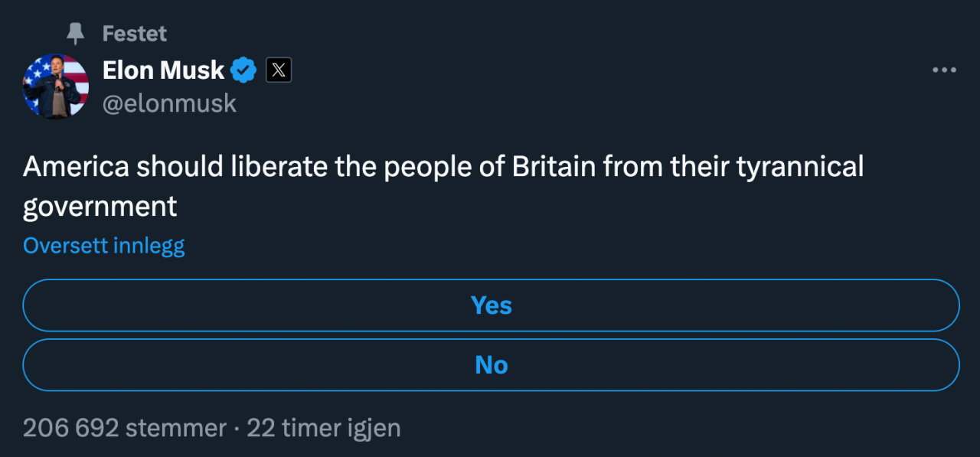
Task: Click the 206 692 stemmer vote count
Action: tap(125, 428)
